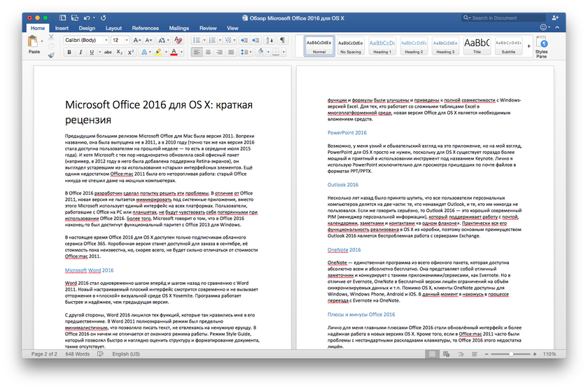588x390 pixels.
Task: Switch to Outline view in status bar
Action: tap(461, 354)
